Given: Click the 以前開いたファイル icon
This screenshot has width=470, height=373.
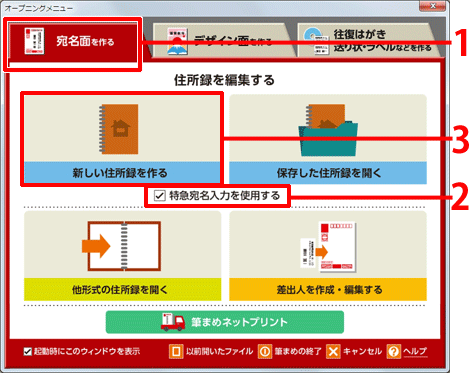Looking at the screenshot, I should (176, 351).
